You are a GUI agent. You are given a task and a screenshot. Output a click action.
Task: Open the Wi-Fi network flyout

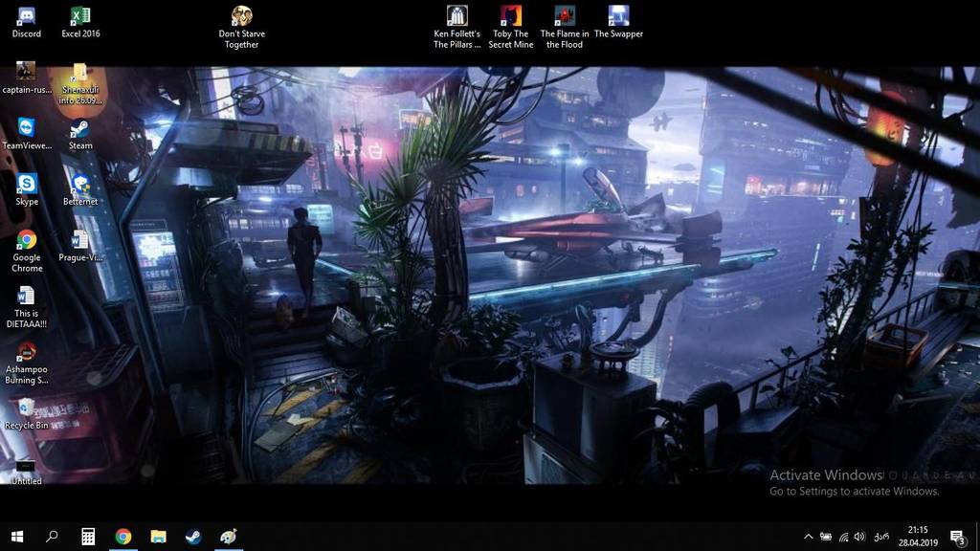click(x=843, y=537)
